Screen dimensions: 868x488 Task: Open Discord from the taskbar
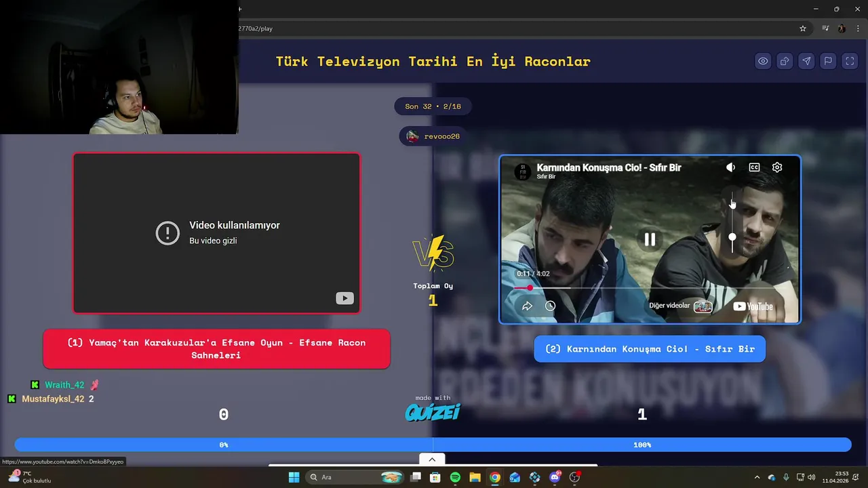[555, 477]
